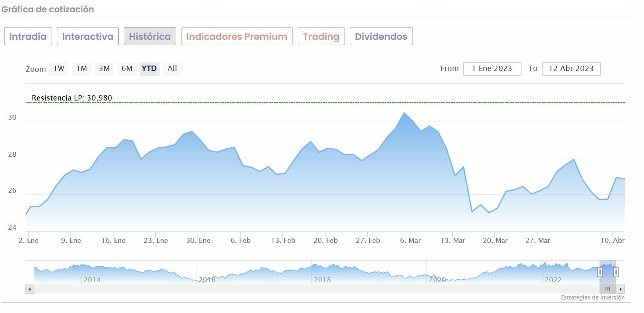Select the YTD zoom button
The height and width of the screenshot is (313, 644).
(x=149, y=69)
